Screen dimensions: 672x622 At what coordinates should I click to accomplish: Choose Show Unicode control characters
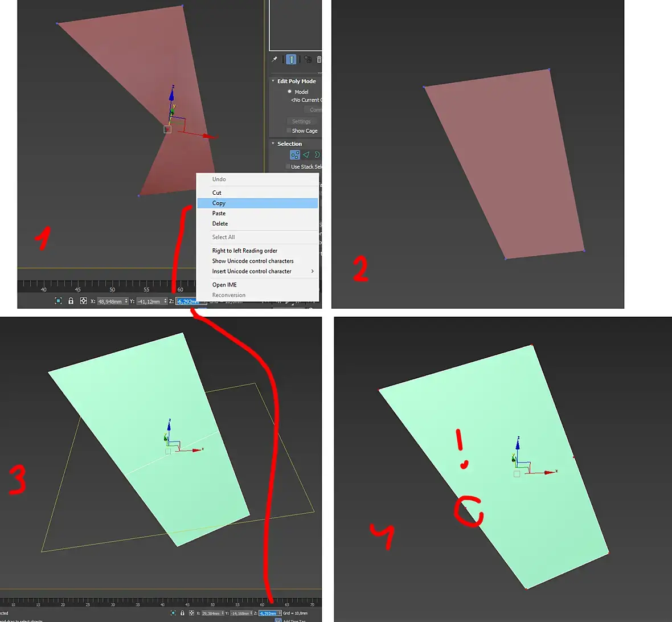pyautogui.click(x=257, y=261)
